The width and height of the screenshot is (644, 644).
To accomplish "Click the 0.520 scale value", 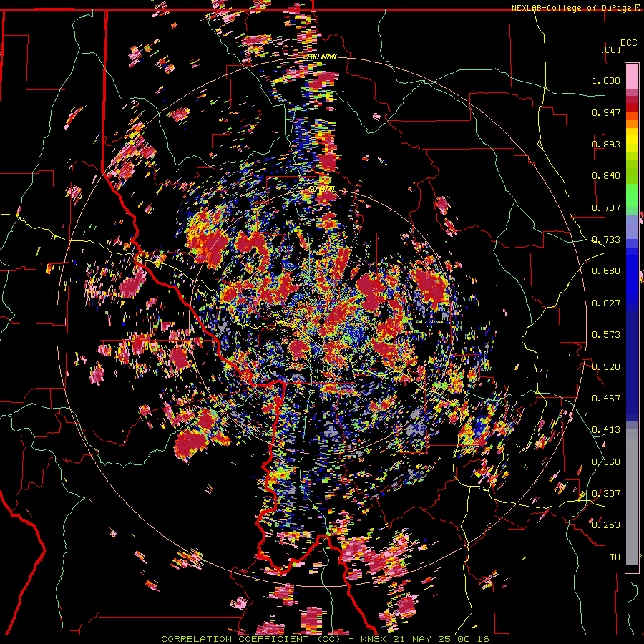I will point(606,366).
